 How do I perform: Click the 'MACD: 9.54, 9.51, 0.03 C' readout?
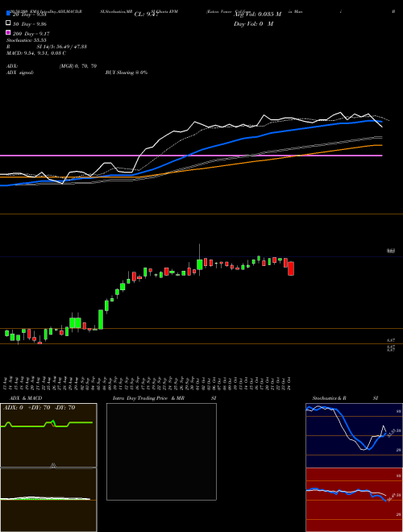click(x=36, y=53)
